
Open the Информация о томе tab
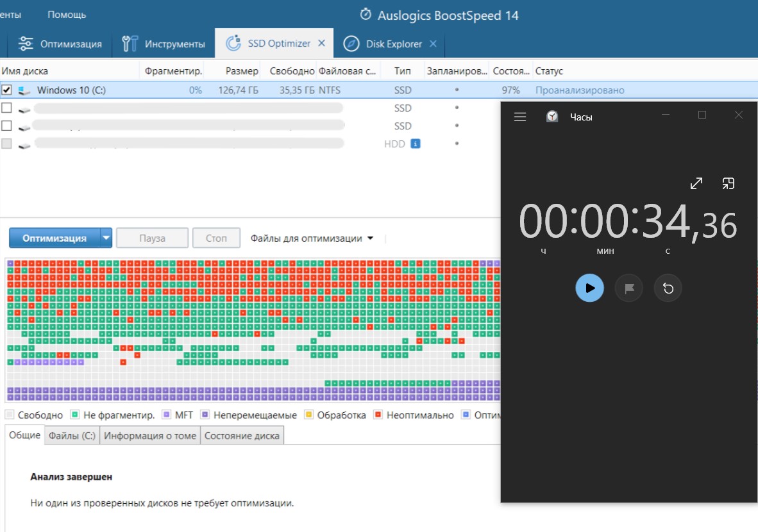(x=150, y=435)
